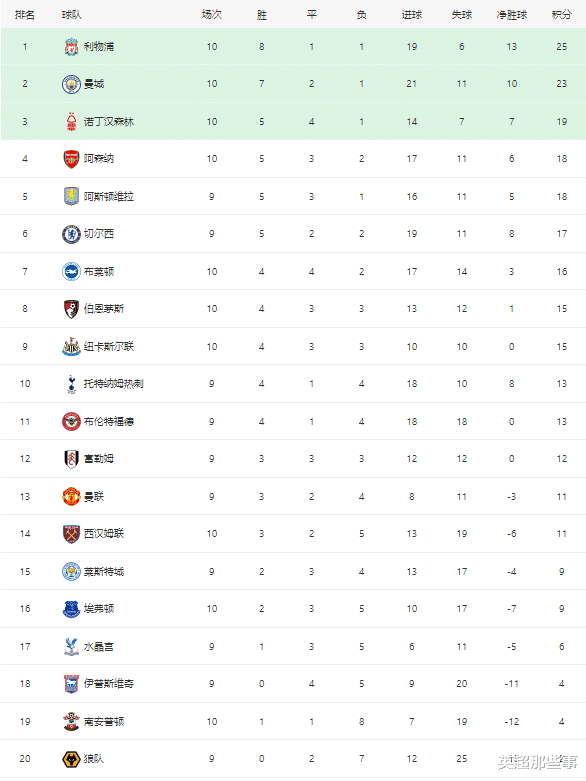
Task: Click the 净胜球 goal difference header
Action: click(511, 15)
